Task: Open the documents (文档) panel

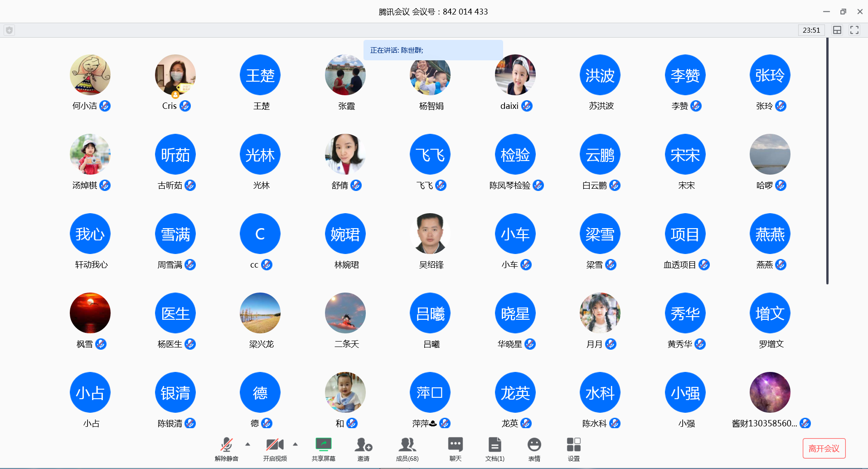Action: point(495,449)
